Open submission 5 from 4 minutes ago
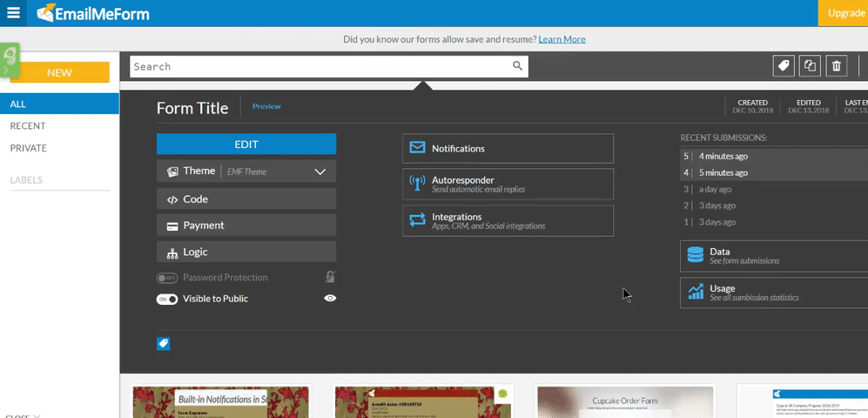 point(774,156)
